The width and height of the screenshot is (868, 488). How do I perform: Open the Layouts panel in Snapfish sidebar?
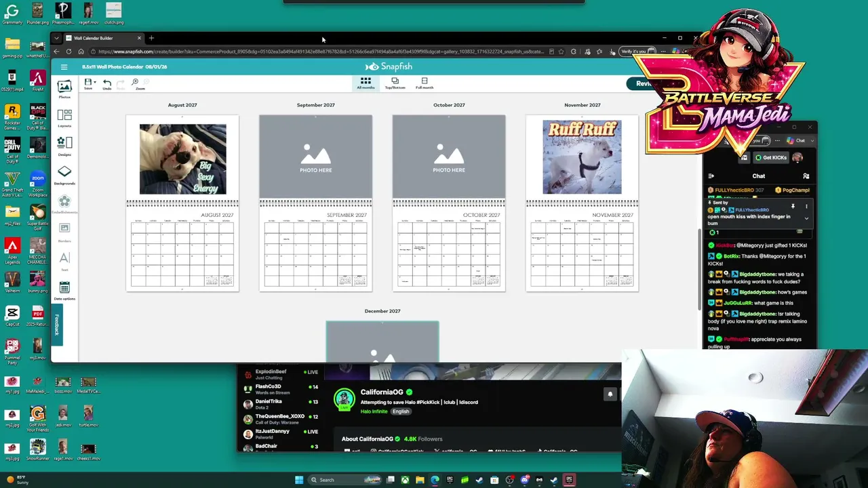pos(64,118)
